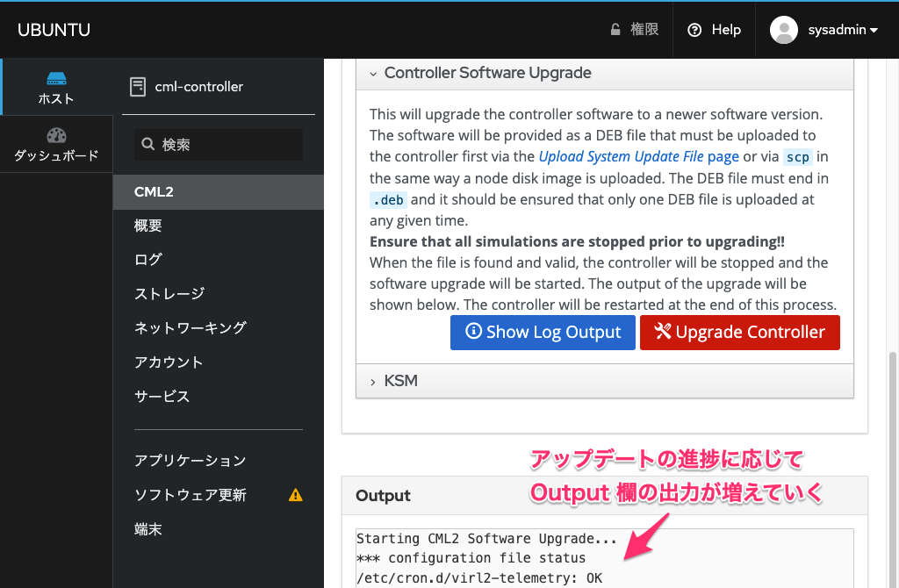
Task: Click the UBUNTU brand title
Action: (54, 30)
